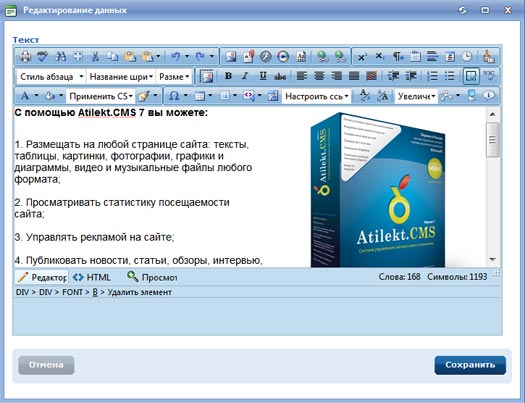Click the About info icon
The width and height of the screenshot is (525, 403).
tap(489, 96)
